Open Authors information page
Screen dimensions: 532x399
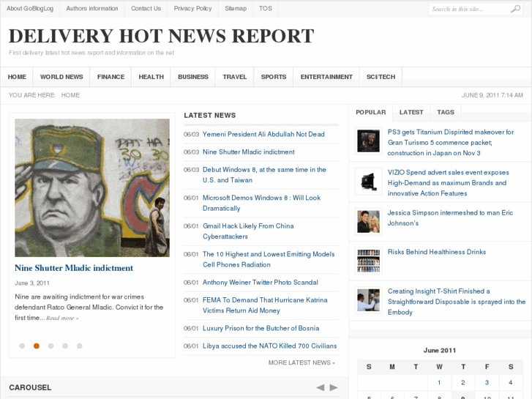click(92, 9)
